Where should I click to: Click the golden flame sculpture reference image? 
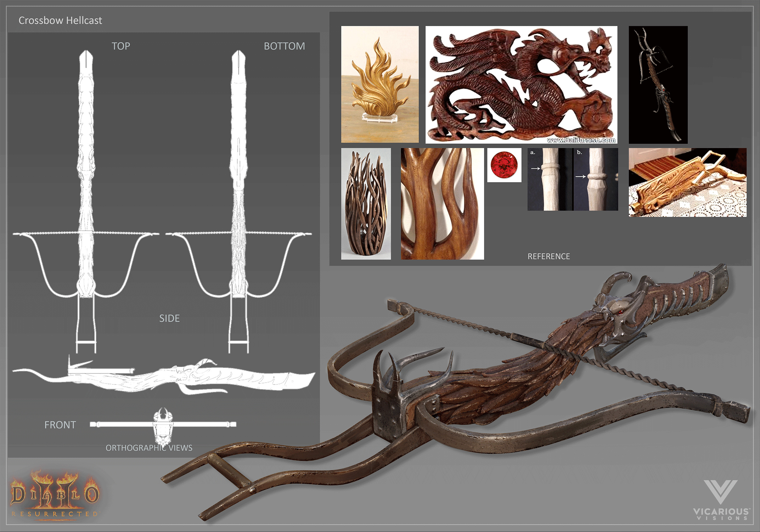click(380, 85)
